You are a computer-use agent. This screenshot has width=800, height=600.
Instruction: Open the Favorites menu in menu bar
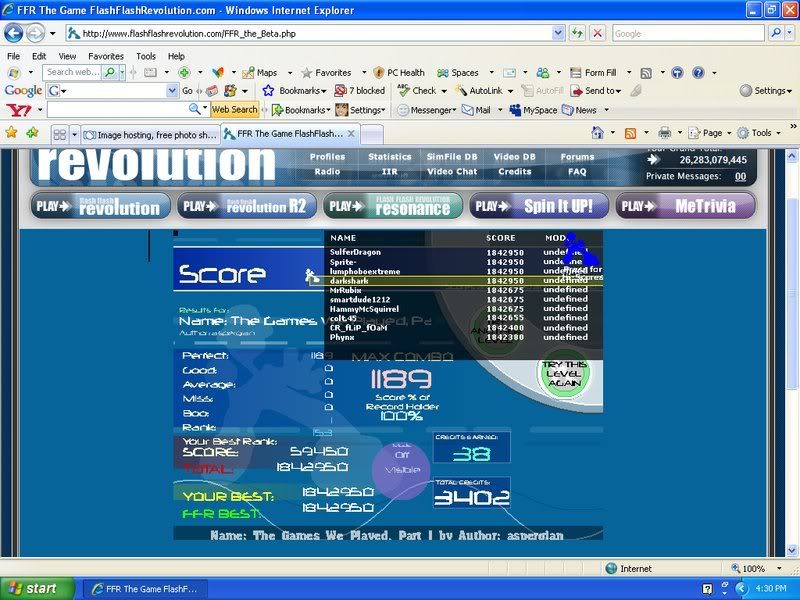(105, 56)
